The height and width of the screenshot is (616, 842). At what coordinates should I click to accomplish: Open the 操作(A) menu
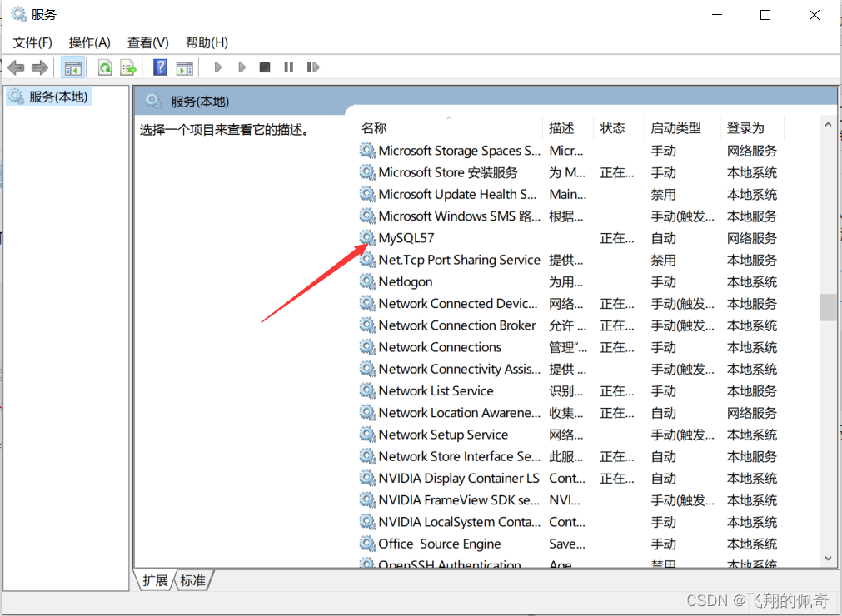(x=90, y=42)
